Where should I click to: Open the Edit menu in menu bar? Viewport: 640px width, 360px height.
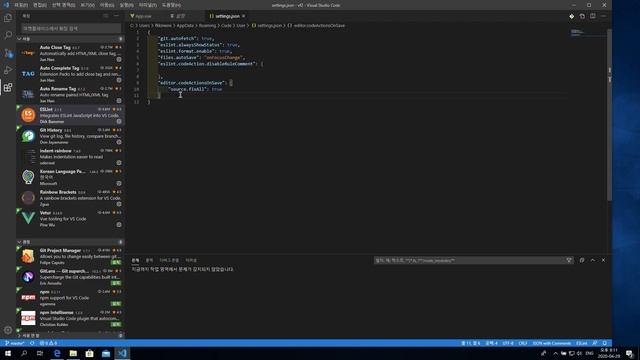tap(40, 5)
